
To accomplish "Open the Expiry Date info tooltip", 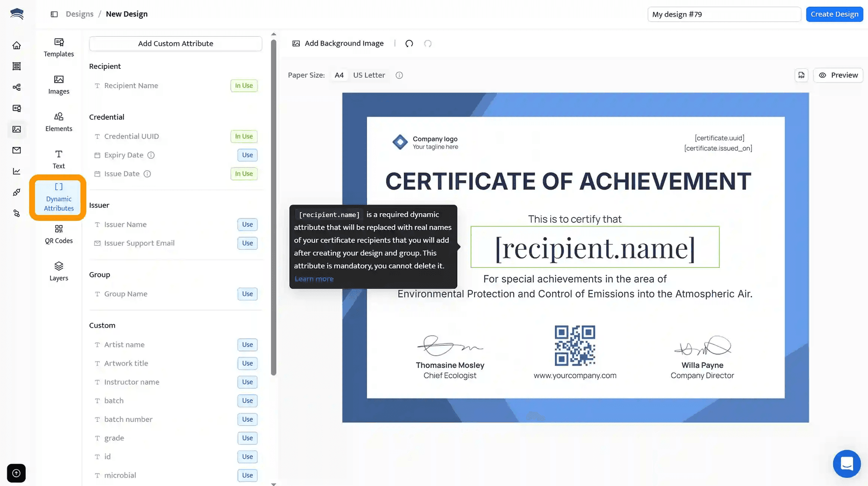I will (151, 155).
